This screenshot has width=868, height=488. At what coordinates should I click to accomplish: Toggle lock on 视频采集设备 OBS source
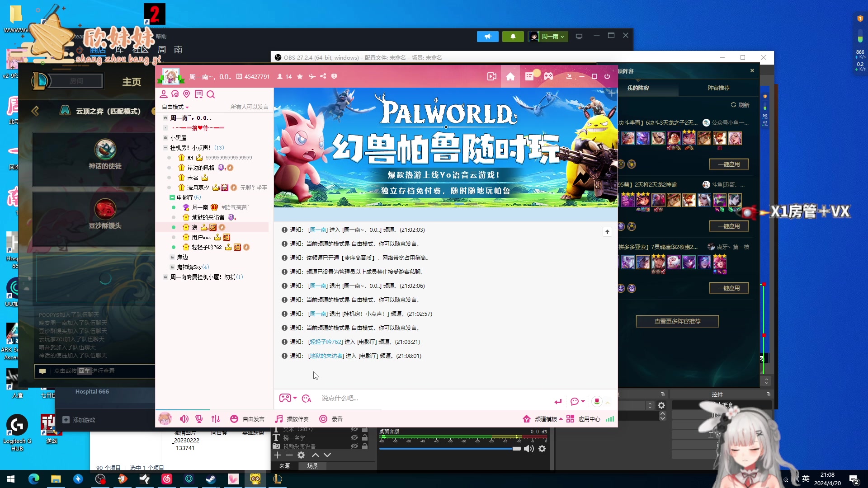click(x=365, y=446)
